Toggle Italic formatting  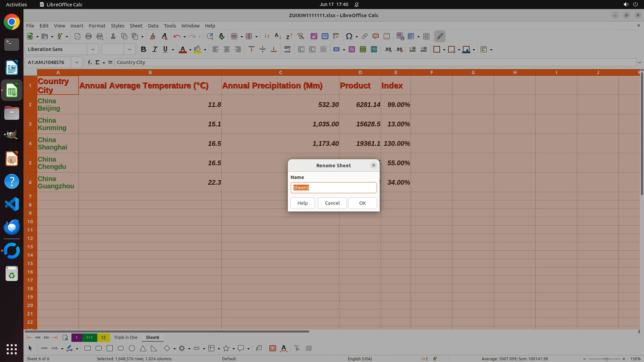155,49
